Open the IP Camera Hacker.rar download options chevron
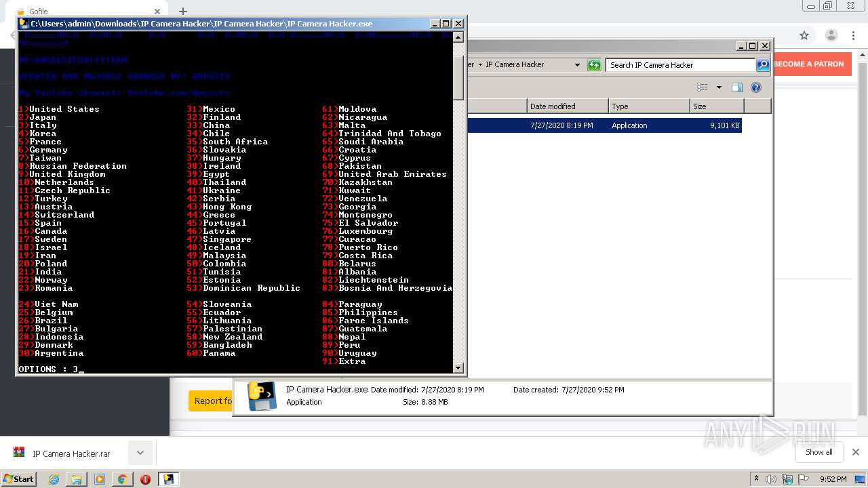 click(x=140, y=453)
